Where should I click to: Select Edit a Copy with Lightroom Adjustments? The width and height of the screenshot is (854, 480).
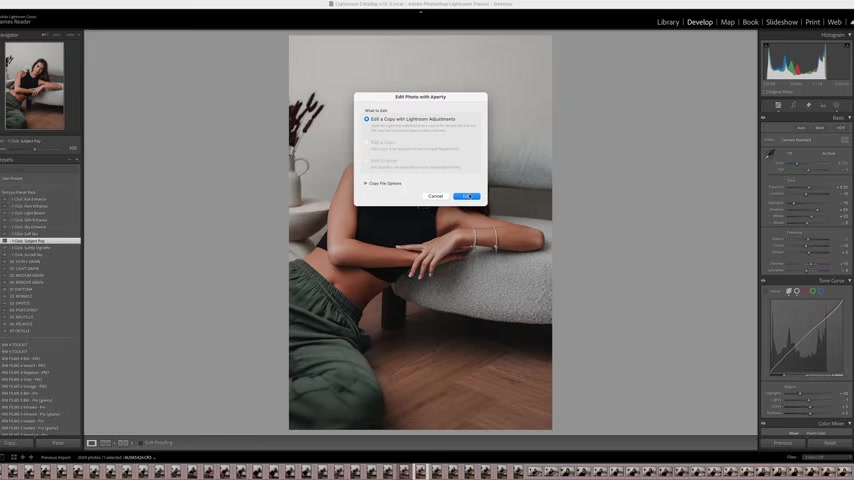(367, 119)
